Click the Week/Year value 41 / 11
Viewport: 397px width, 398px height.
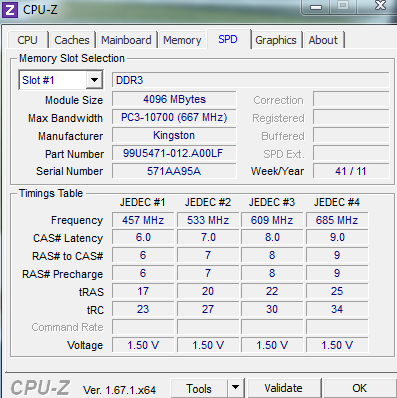pyautogui.click(x=351, y=171)
